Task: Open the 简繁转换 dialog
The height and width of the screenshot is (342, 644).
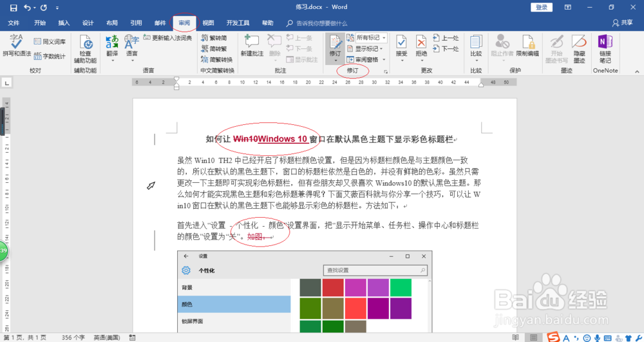Action: click(x=216, y=59)
